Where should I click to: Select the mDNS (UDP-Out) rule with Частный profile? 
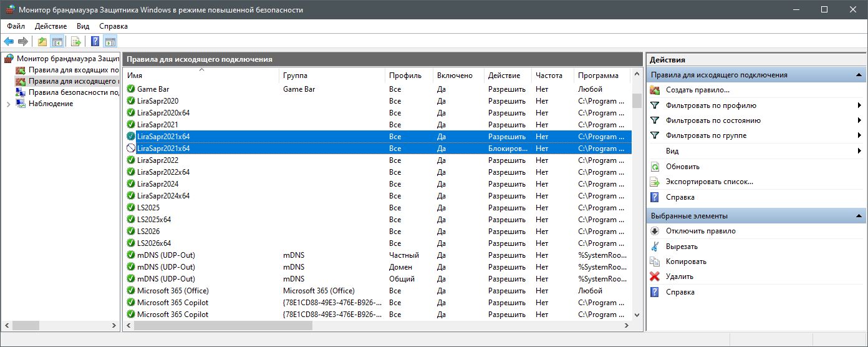coord(377,255)
